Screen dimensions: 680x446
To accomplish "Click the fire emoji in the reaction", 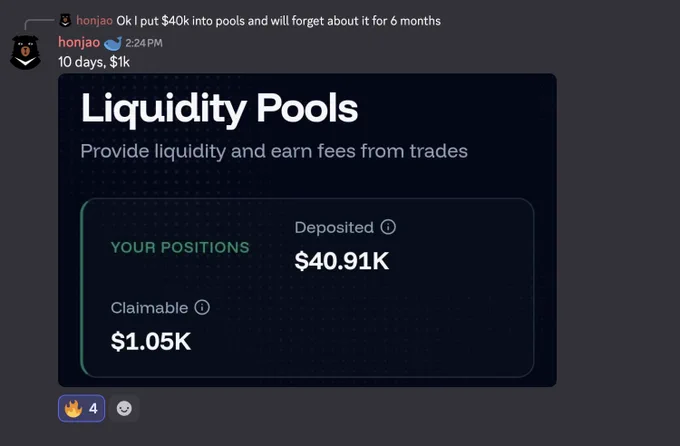I will (x=73, y=408).
